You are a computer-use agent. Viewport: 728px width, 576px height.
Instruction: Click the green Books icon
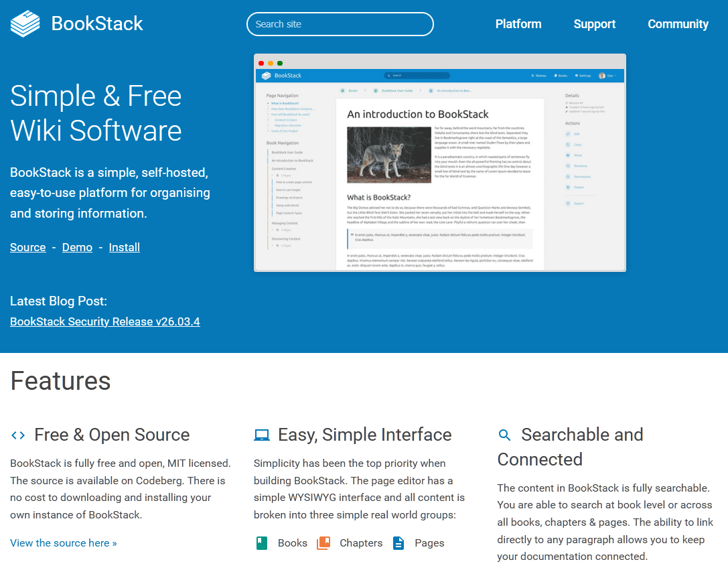(262, 543)
